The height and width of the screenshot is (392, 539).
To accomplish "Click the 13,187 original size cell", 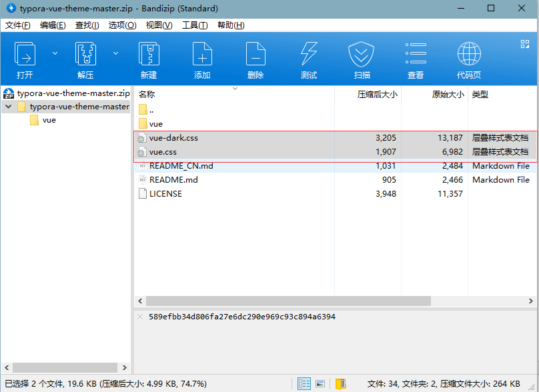I will (x=450, y=138).
